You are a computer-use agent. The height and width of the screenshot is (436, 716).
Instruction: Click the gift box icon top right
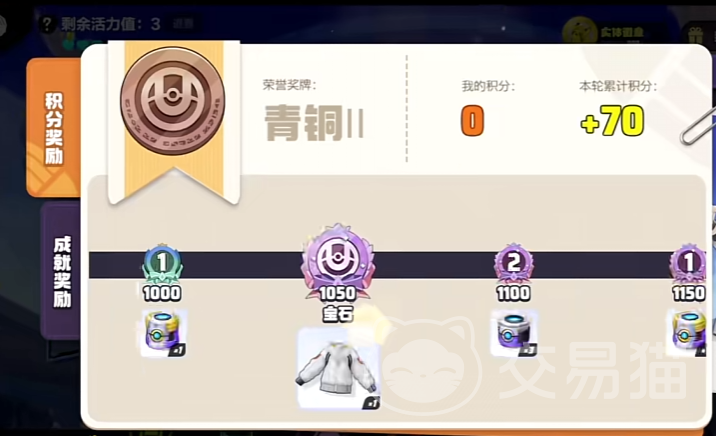[x=696, y=35]
